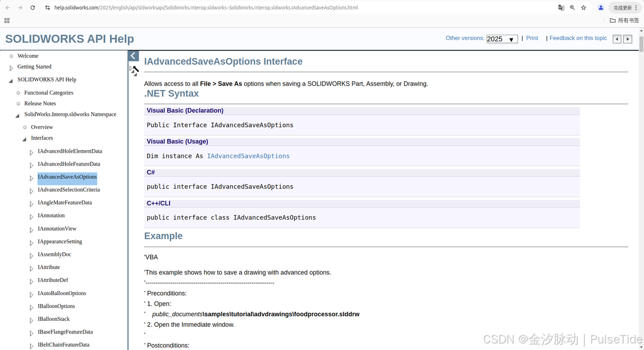Viewport: 644px width, 350px height.
Task: Collapse SolidWorks.Interop.sldworks Namespace node
Action: (18, 115)
